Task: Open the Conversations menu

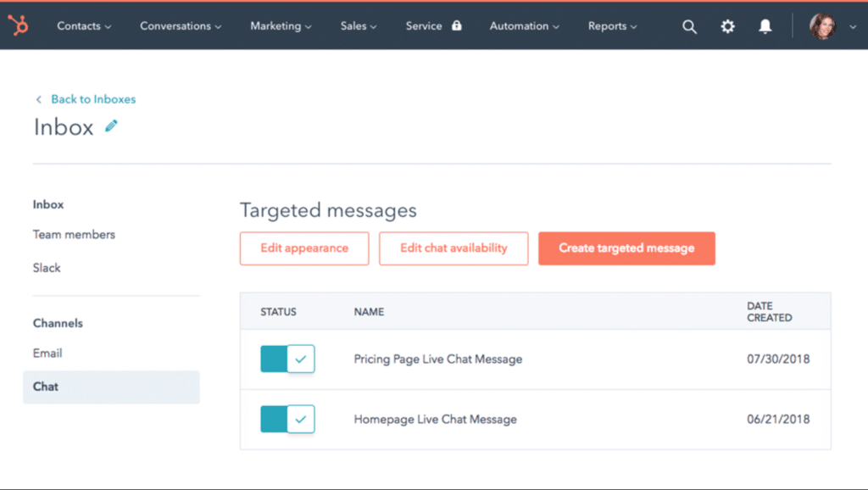Action: 180,26
